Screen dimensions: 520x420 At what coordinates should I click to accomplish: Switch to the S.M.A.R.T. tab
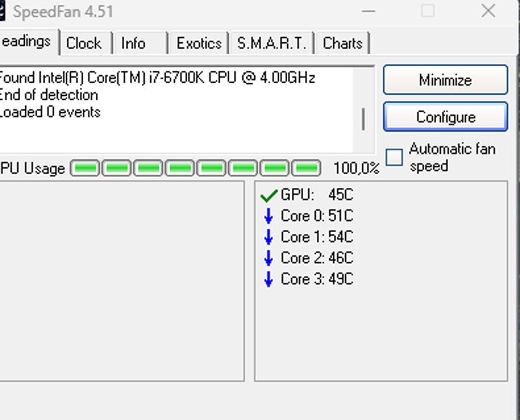coord(272,43)
